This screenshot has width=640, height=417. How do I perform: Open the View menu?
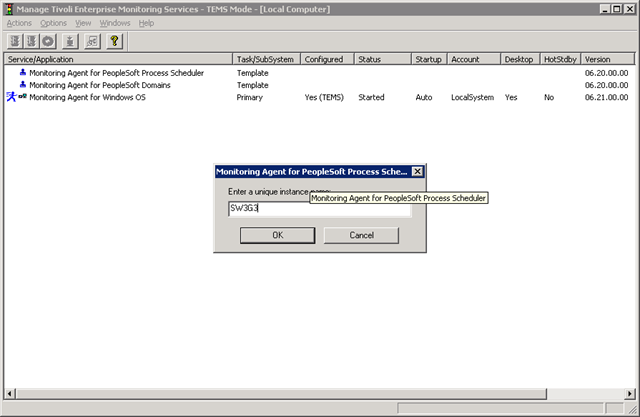coord(83,23)
